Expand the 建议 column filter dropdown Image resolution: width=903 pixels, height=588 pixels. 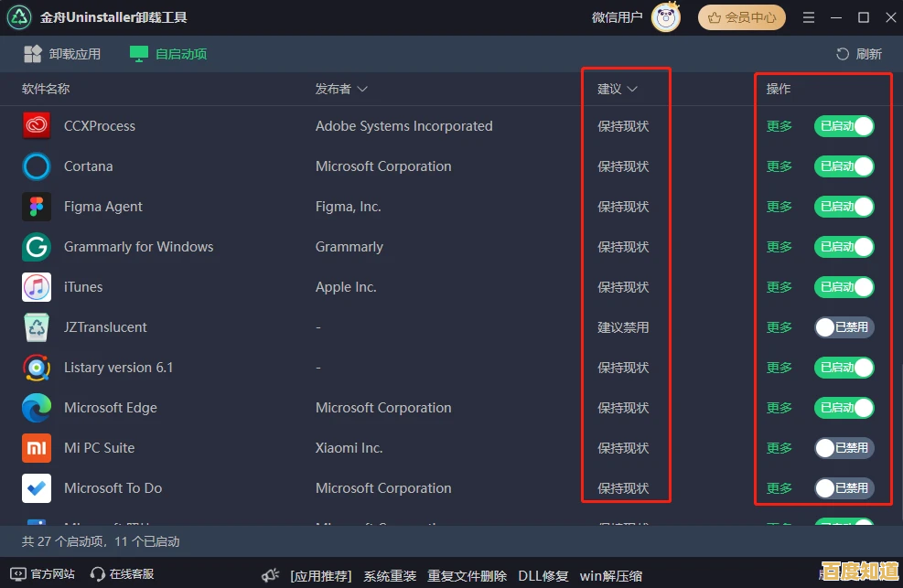(x=632, y=89)
